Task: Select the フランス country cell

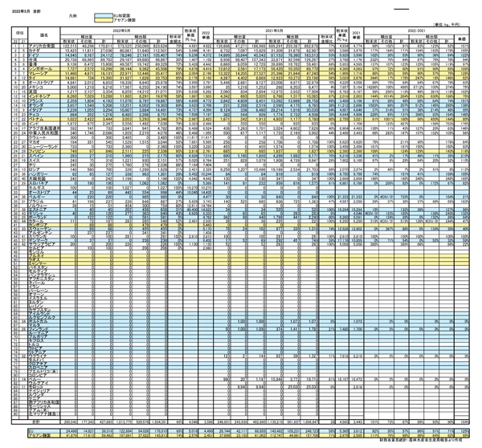Action: pos(44,101)
